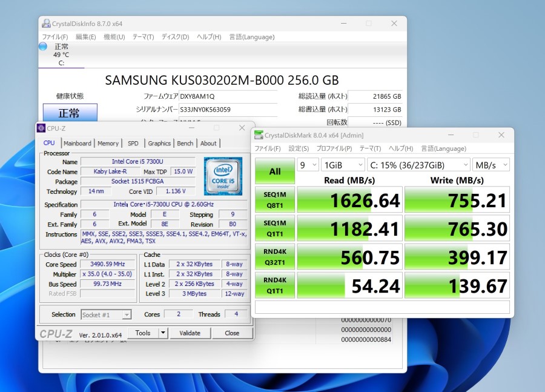The width and height of the screenshot is (545, 392).
Task: Open ファイル(F) menu in CrystalDiskInfo
Action: pyautogui.click(x=55, y=37)
